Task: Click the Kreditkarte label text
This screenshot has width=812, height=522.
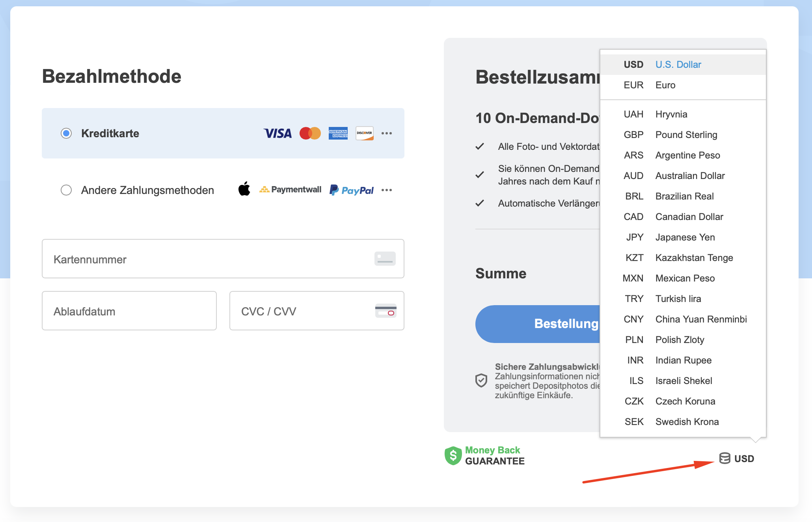Action: 110,133
